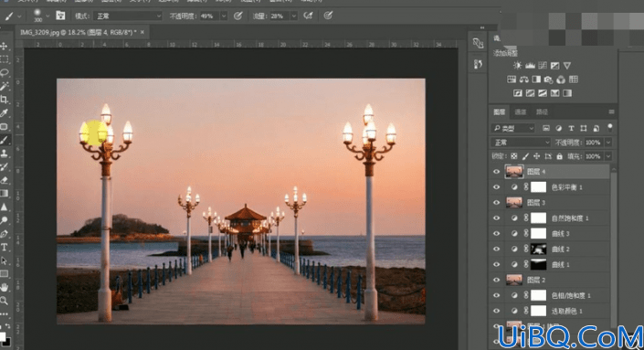Select the Crop tool

coord(4,100)
